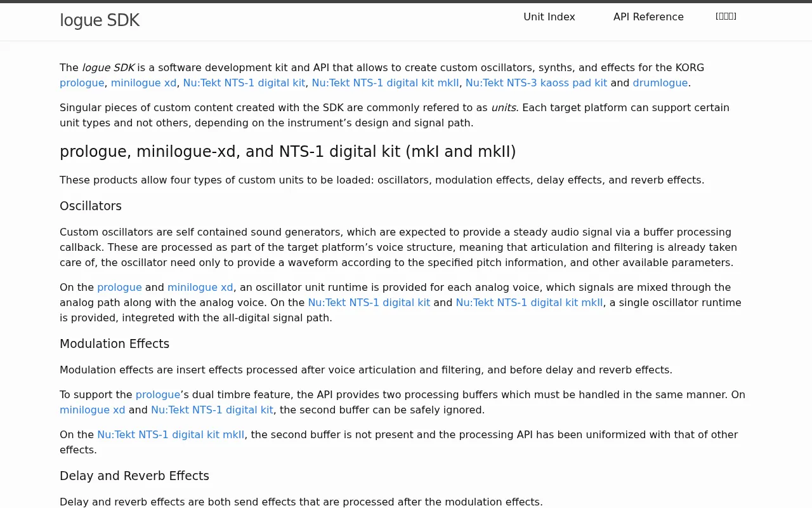Open minilogue xd link in Oscillators section
The image size is (812, 508).
point(200,288)
